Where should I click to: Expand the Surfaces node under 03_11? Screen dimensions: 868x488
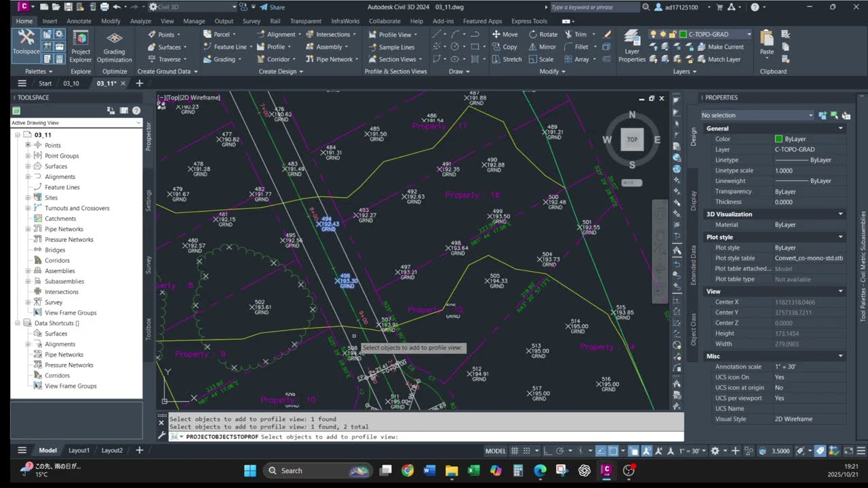coord(28,166)
